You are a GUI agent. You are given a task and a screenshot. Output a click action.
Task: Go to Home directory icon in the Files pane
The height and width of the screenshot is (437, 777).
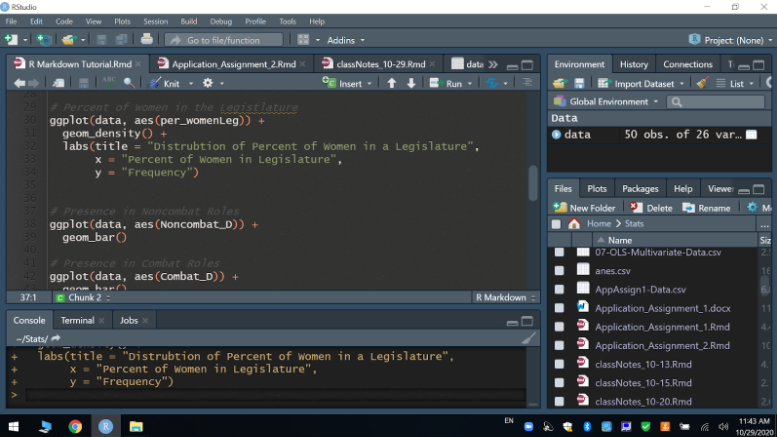(574, 223)
